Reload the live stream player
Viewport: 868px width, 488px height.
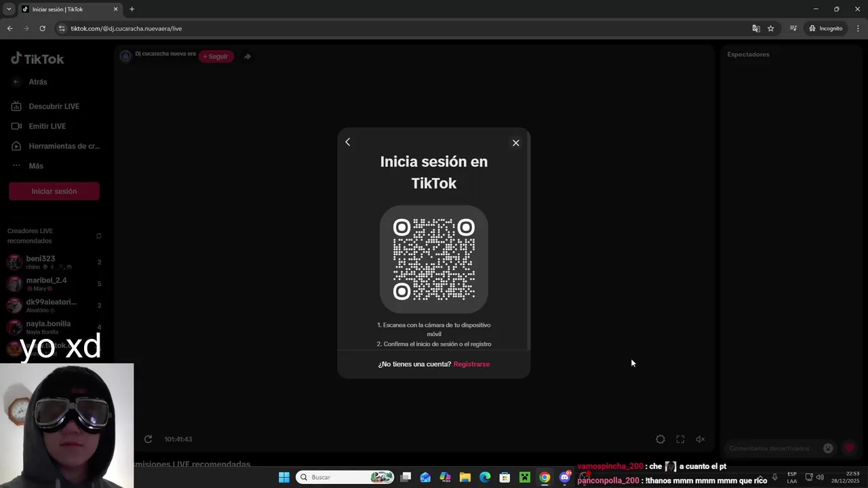[148, 439]
